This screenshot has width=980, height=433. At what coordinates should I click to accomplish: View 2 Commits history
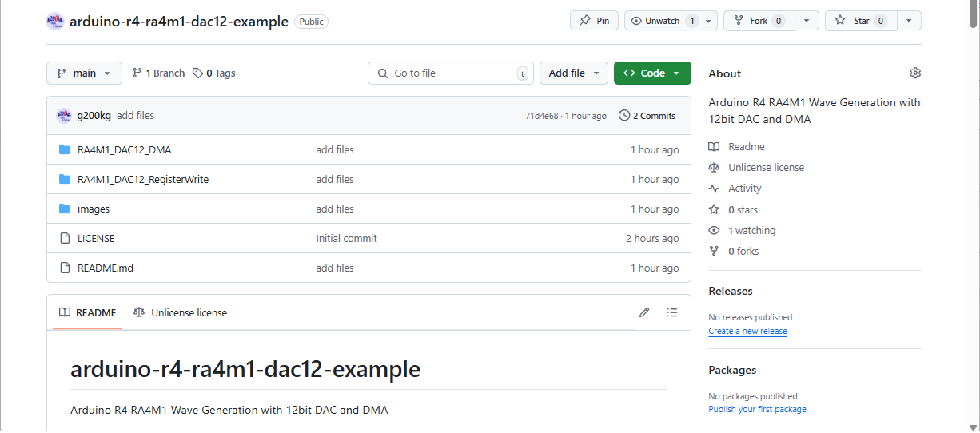point(647,116)
